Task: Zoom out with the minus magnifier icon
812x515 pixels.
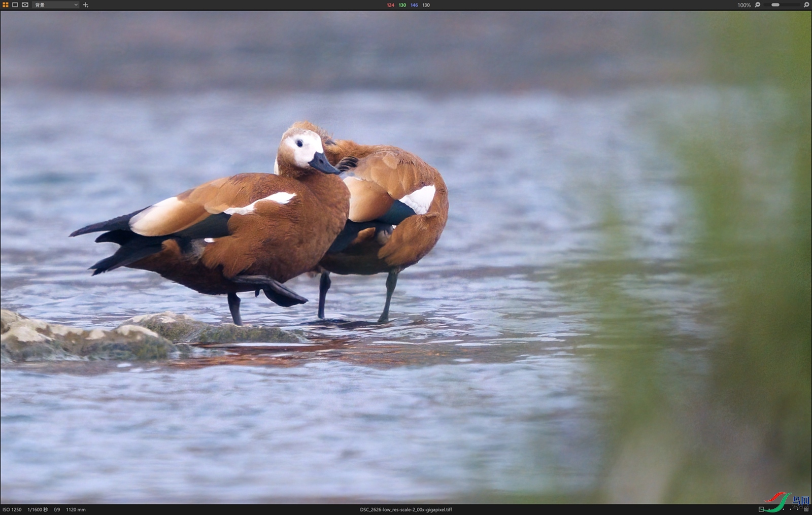Action: [758, 5]
